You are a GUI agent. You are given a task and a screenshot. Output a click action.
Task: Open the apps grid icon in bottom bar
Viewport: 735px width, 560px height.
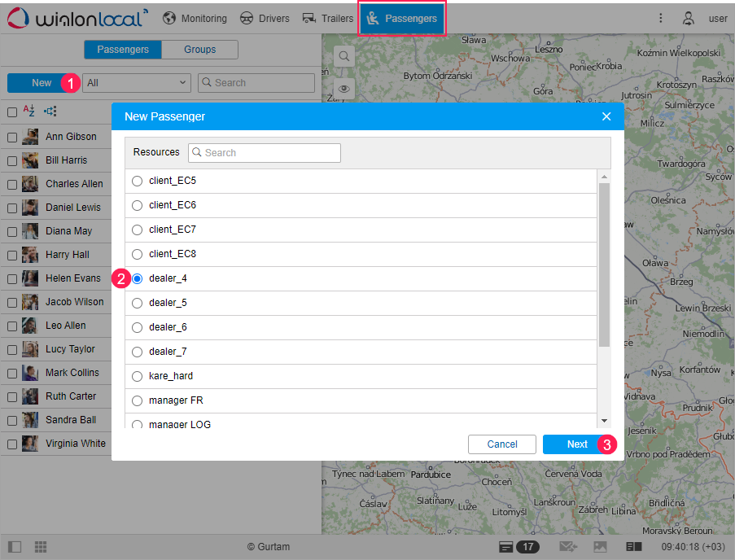pos(41,546)
